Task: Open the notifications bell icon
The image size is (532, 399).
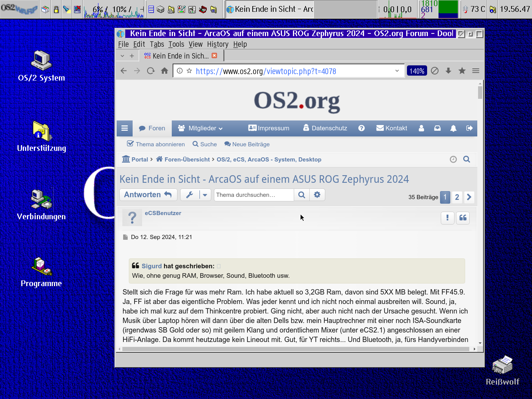Action: coord(453,128)
